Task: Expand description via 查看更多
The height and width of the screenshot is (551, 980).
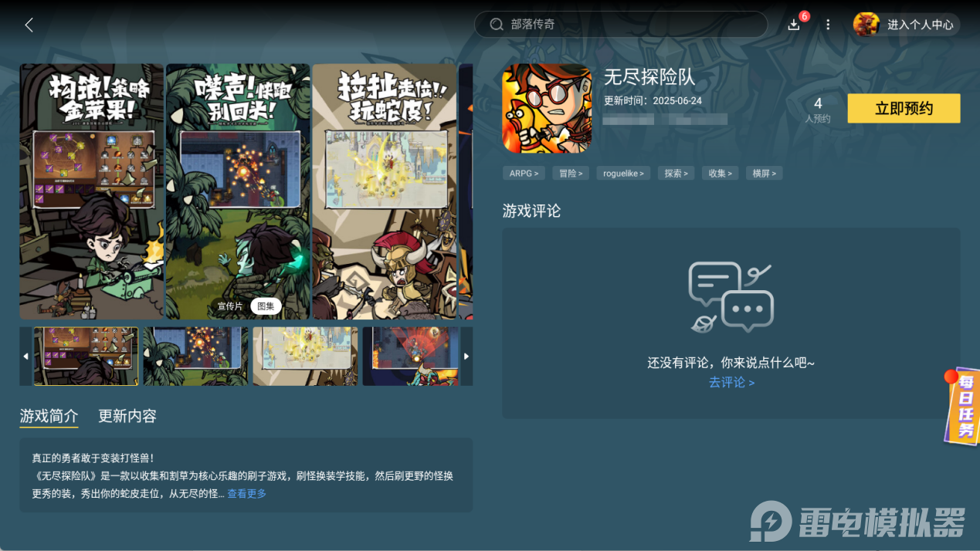Action: pyautogui.click(x=246, y=494)
